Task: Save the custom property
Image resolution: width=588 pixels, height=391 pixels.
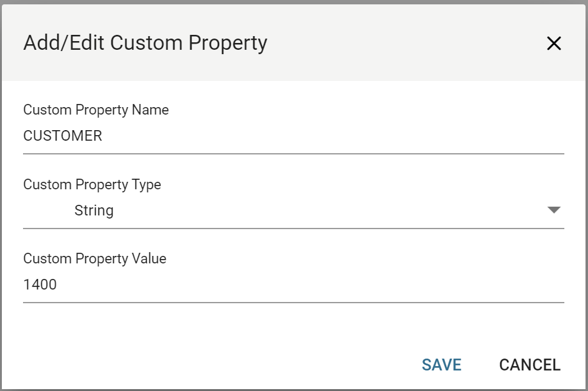Action: click(441, 365)
